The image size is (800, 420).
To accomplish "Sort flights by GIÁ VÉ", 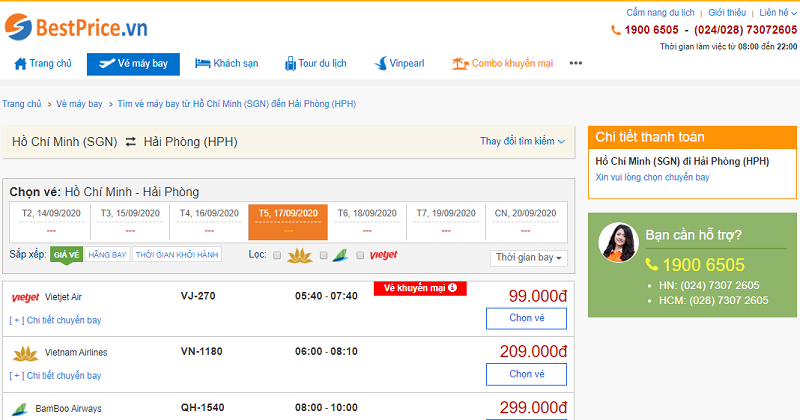I will [66, 255].
